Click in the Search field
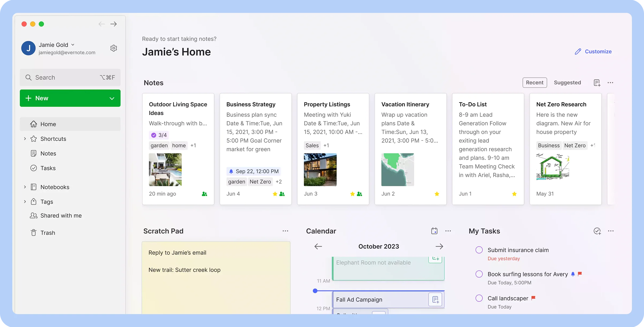This screenshot has height=327, width=644. pyautogui.click(x=70, y=77)
